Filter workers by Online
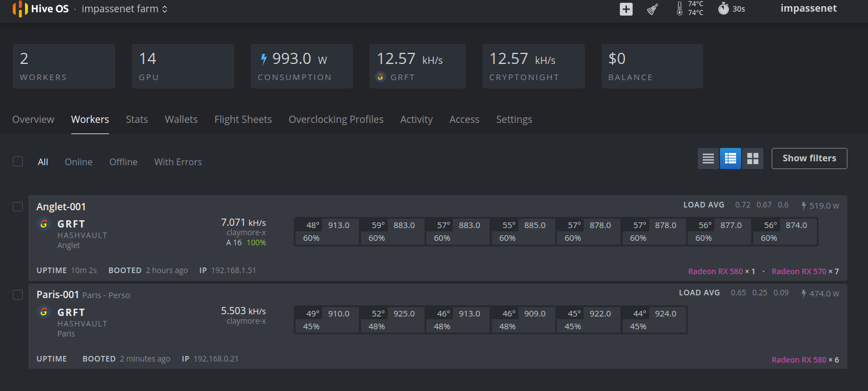The width and height of the screenshot is (868, 391). point(78,162)
